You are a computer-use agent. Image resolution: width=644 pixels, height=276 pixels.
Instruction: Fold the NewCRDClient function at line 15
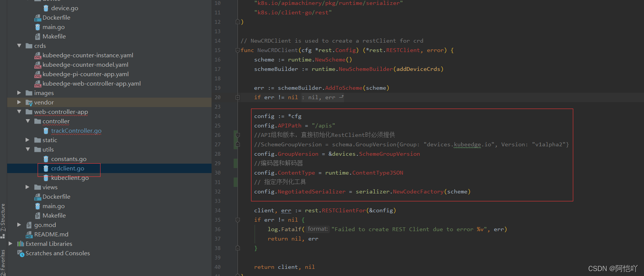[238, 50]
